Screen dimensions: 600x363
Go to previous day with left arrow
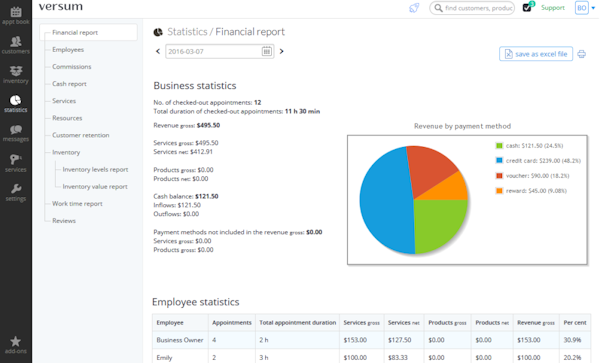[x=158, y=51]
